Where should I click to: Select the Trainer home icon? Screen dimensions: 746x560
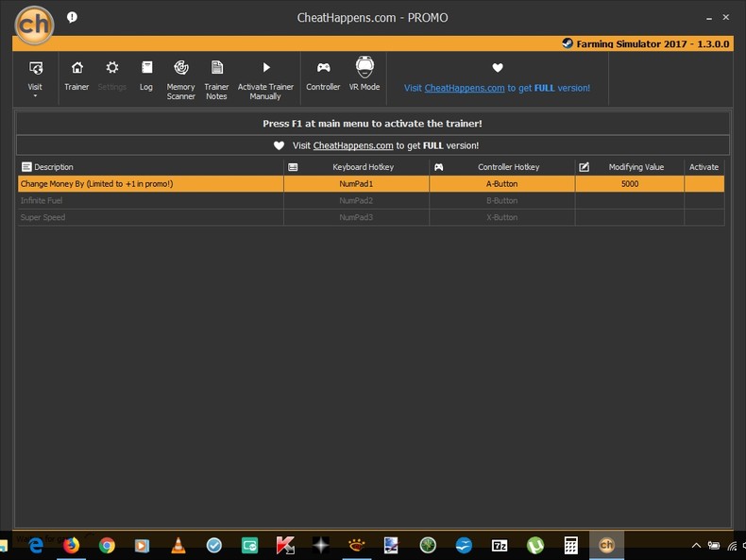point(76,68)
